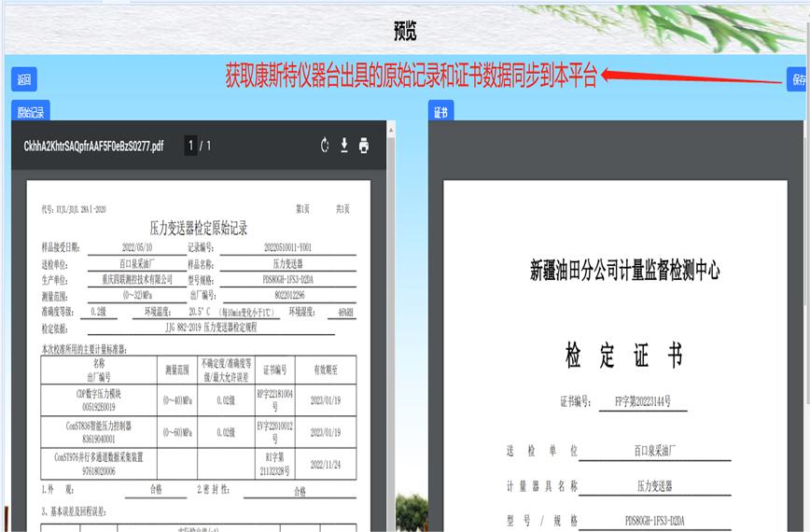Select the 证书编号 column header

pos(274,370)
